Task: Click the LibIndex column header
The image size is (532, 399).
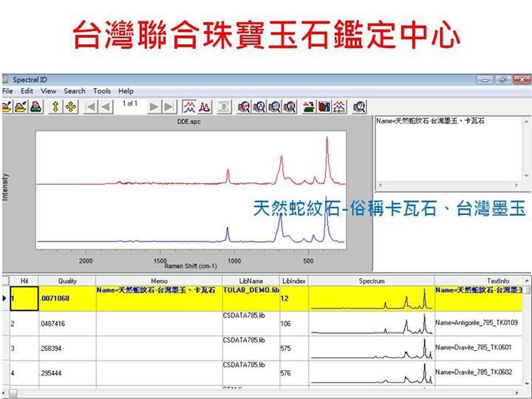Action: click(x=294, y=281)
